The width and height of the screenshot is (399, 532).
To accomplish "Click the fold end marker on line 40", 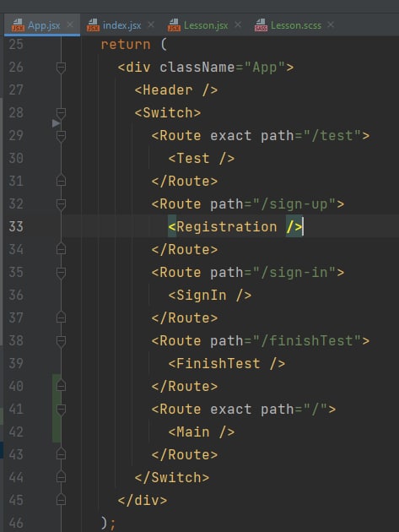I will pos(61,386).
